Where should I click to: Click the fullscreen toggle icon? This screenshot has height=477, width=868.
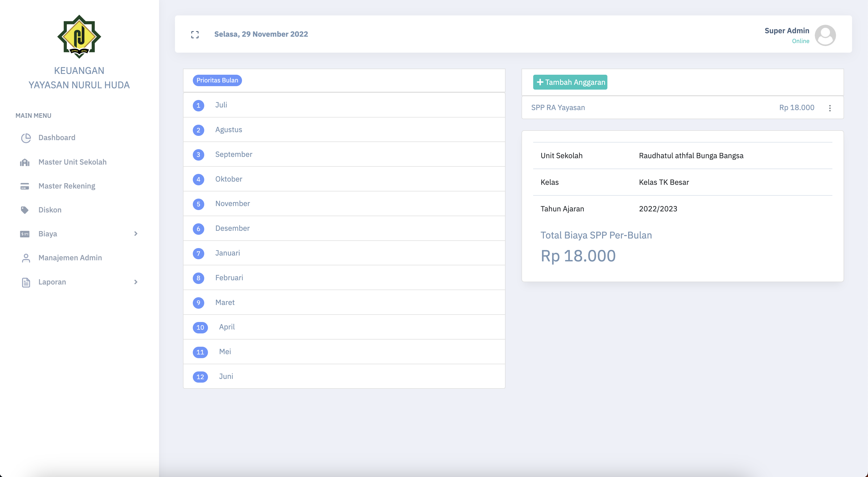click(195, 34)
